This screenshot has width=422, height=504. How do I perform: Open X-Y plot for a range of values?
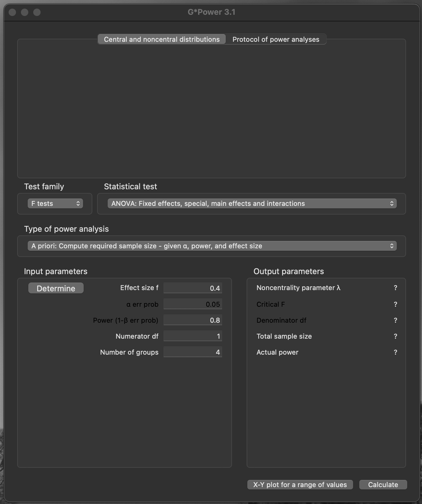click(300, 485)
